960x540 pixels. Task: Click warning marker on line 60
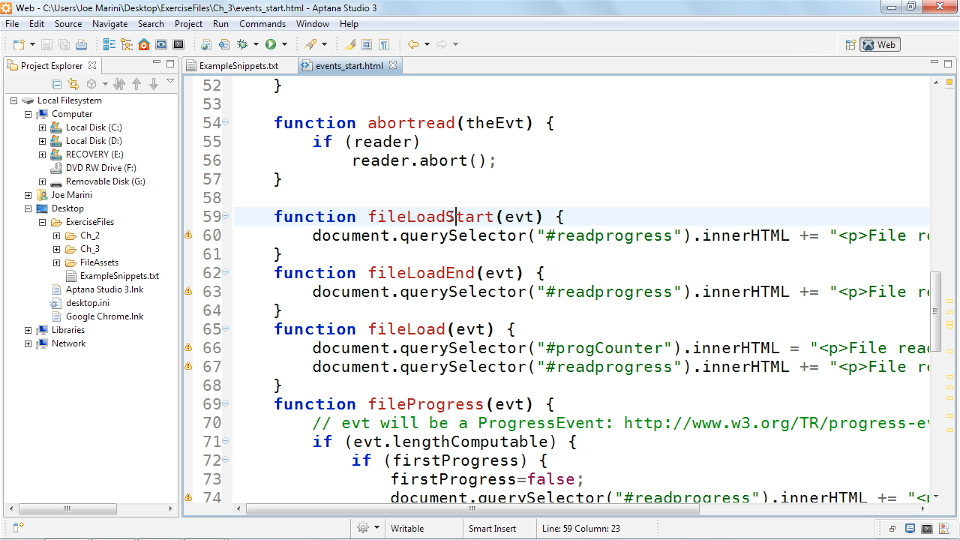click(189, 235)
